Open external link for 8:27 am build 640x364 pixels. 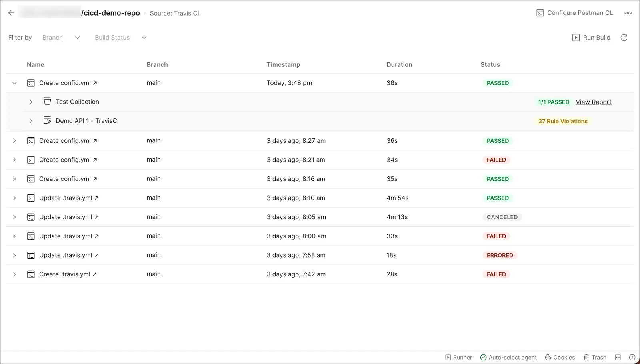[95, 140]
